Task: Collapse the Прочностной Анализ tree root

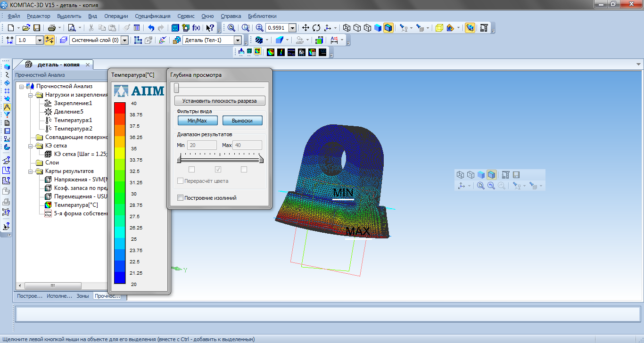Action: (22, 86)
